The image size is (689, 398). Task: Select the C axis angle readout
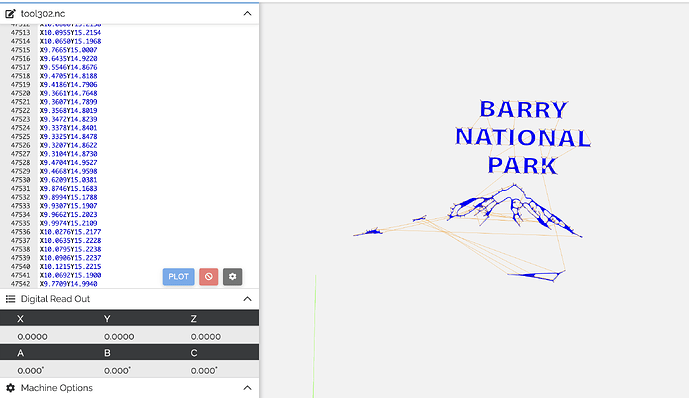(204, 371)
